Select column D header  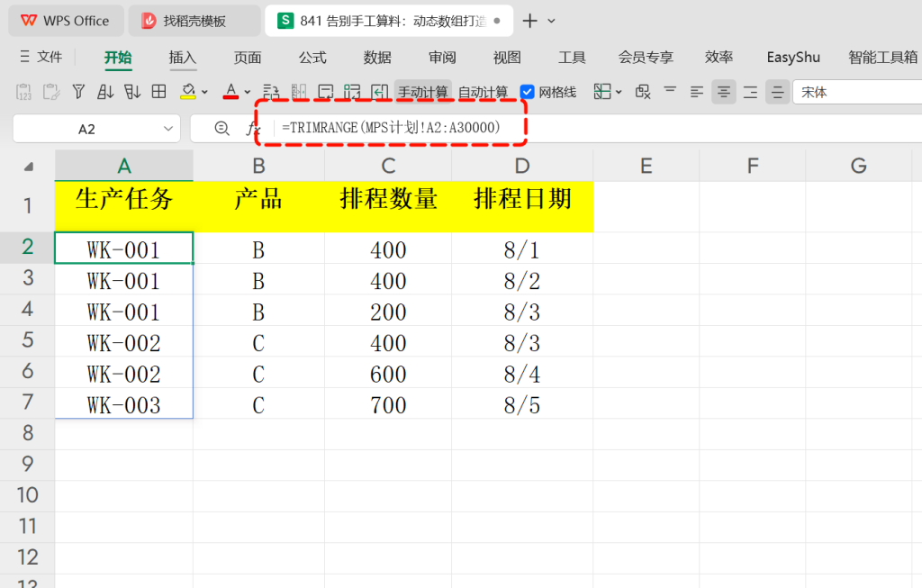(x=522, y=166)
